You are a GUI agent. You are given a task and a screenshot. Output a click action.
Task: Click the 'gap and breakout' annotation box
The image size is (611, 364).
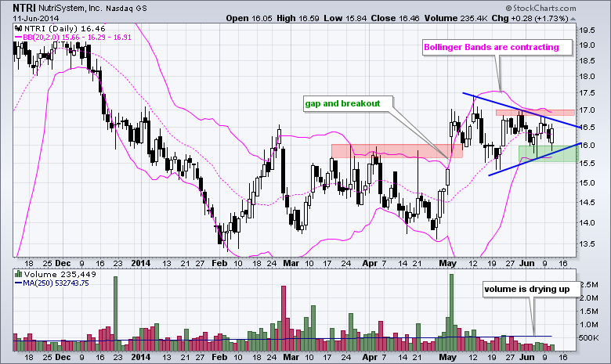click(349, 103)
